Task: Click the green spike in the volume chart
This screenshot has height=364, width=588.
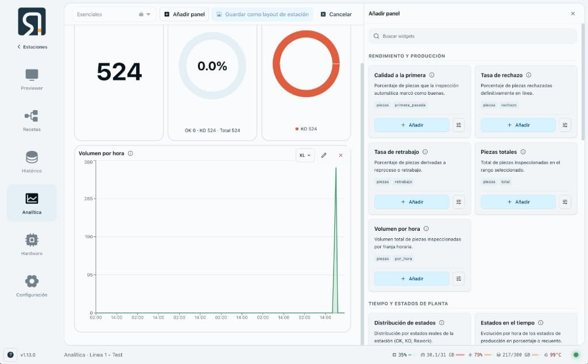Action: click(335, 240)
